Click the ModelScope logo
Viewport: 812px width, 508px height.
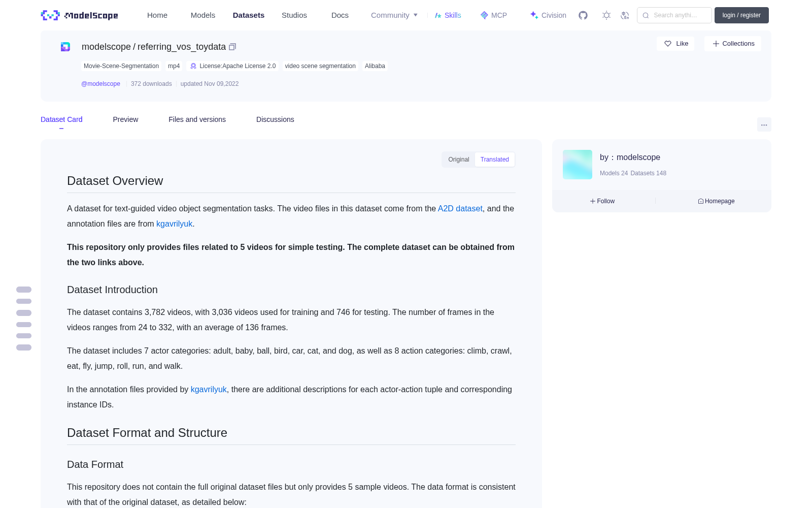point(80,15)
